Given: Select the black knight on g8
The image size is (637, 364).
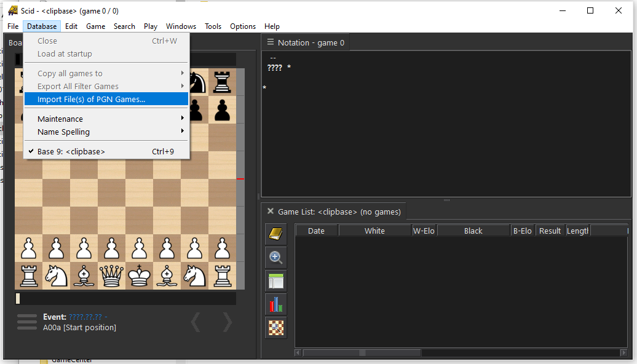Looking at the screenshot, I should (199, 82).
